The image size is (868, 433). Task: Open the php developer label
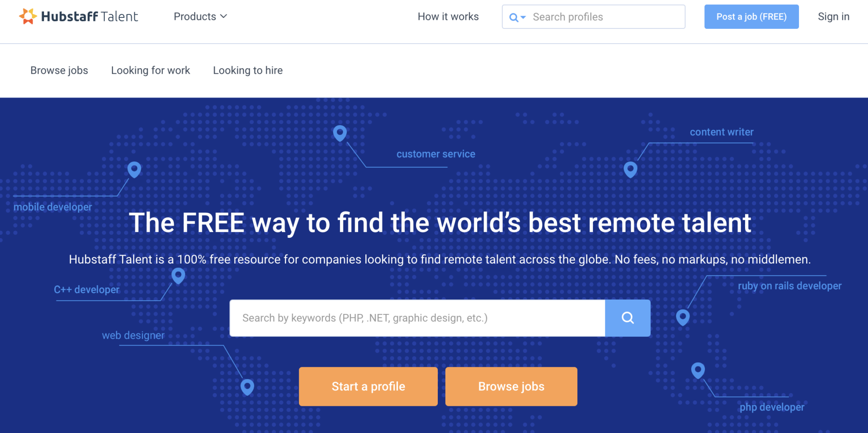[x=772, y=407]
